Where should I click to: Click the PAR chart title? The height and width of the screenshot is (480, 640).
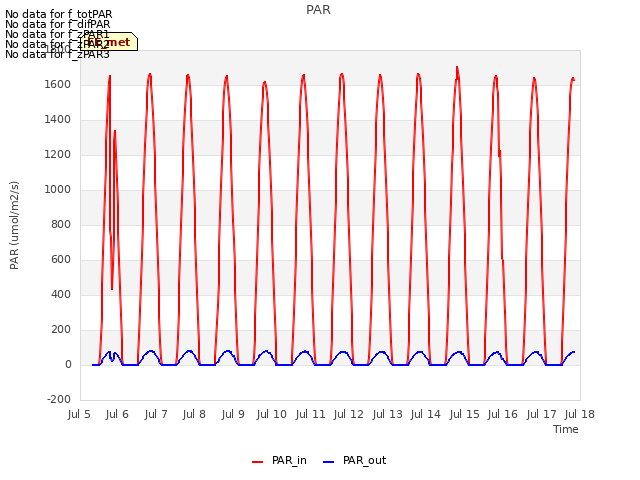tap(318, 10)
